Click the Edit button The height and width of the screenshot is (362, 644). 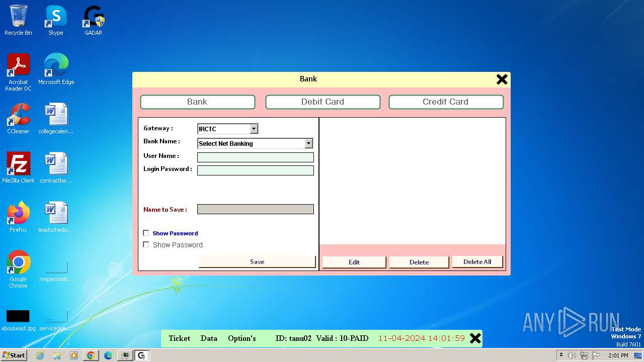coord(354,262)
